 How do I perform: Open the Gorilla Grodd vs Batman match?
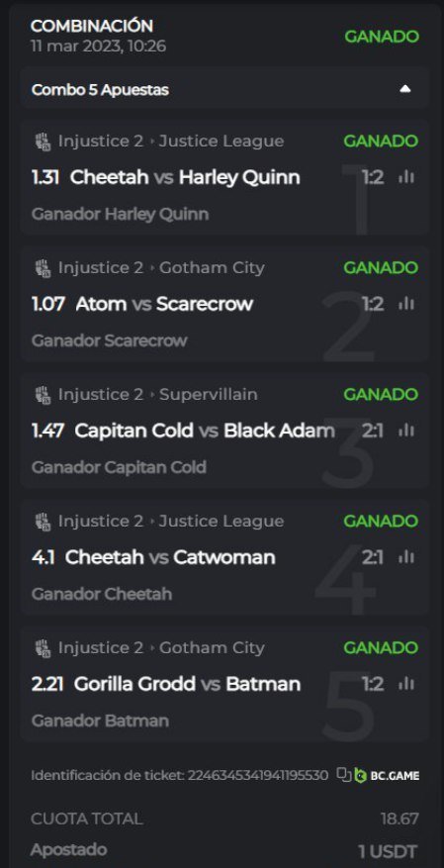coord(187,684)
